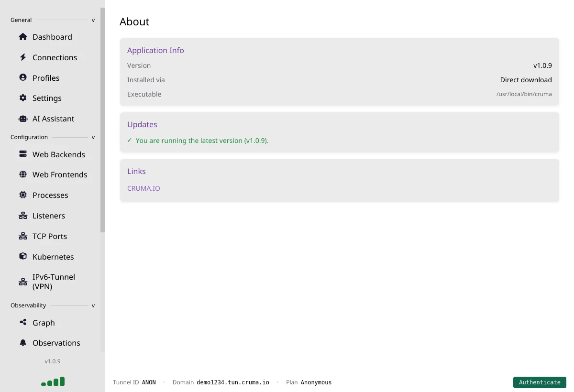Click the Application Info heading
Screen dimensions: 574x392
pyautogui.click(x=155, y=50)
